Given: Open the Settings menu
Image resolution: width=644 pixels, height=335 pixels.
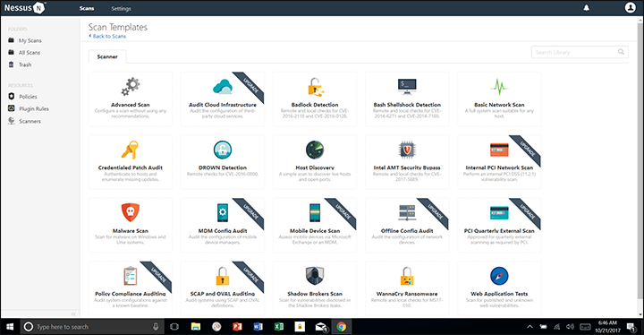Looking at the screenshot, I should (x=121, y=9).
